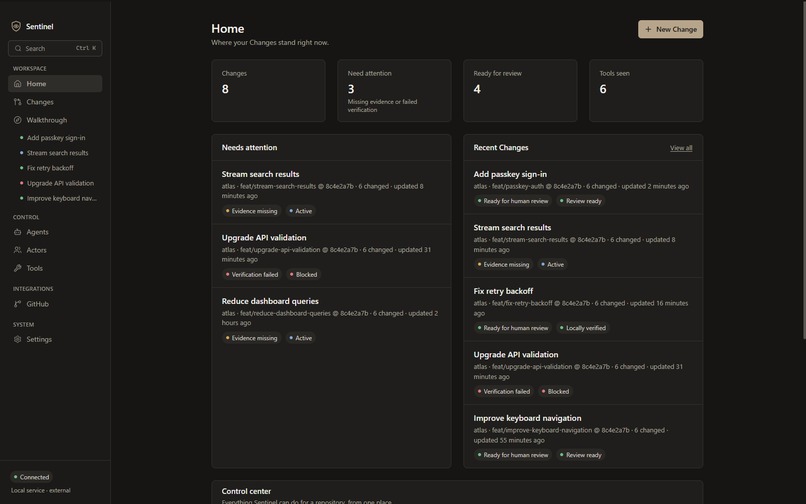Click 'Active' badge on Reduce dashboard queries
Viewport: 806px width, 504px height.
point(301,338)
